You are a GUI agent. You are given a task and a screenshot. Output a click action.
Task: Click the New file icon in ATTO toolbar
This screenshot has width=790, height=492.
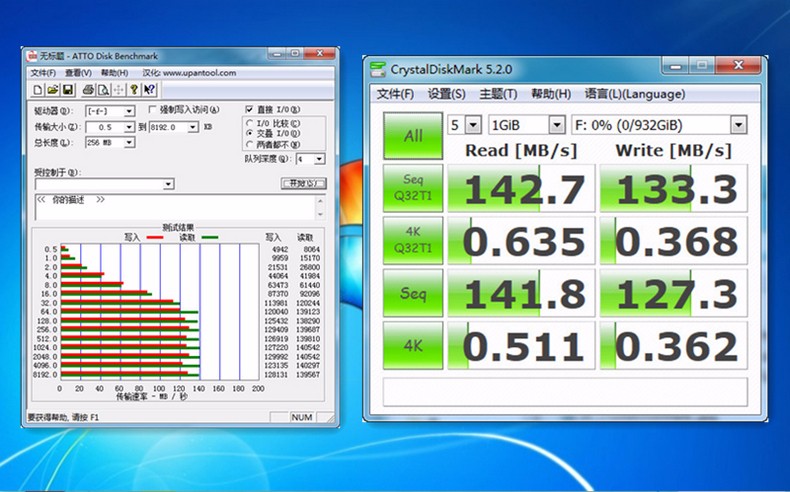[x=37, y=90]
